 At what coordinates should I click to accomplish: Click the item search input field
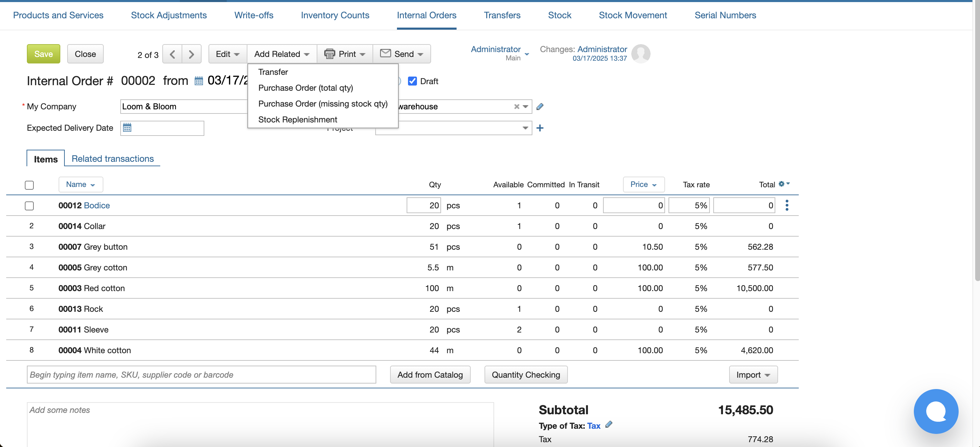pos(201,375)
